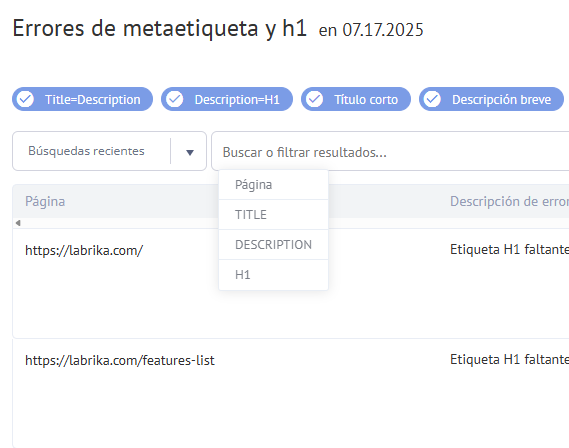Click the Descripción de error column header

[509, 201]
